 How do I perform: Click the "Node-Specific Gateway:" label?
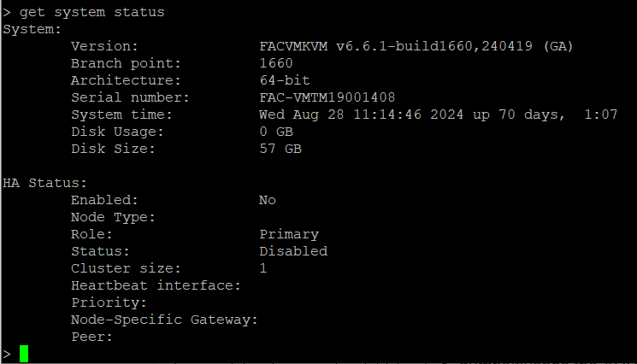pos(164,320)
